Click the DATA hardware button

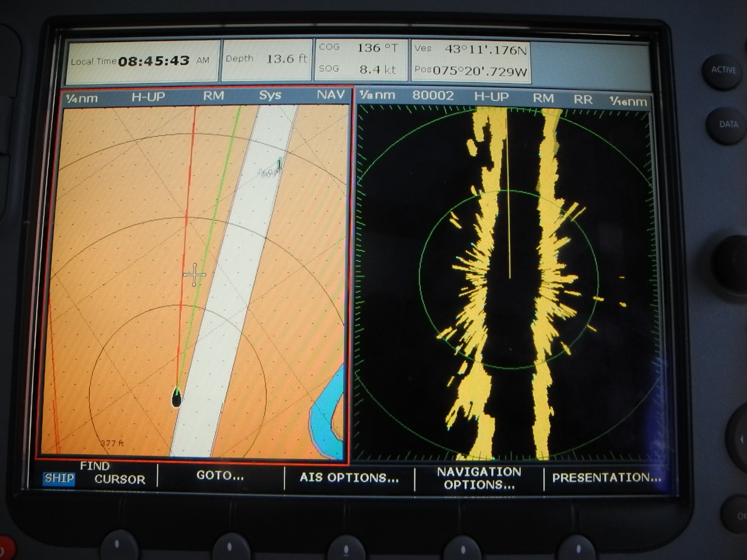(727, 124)
